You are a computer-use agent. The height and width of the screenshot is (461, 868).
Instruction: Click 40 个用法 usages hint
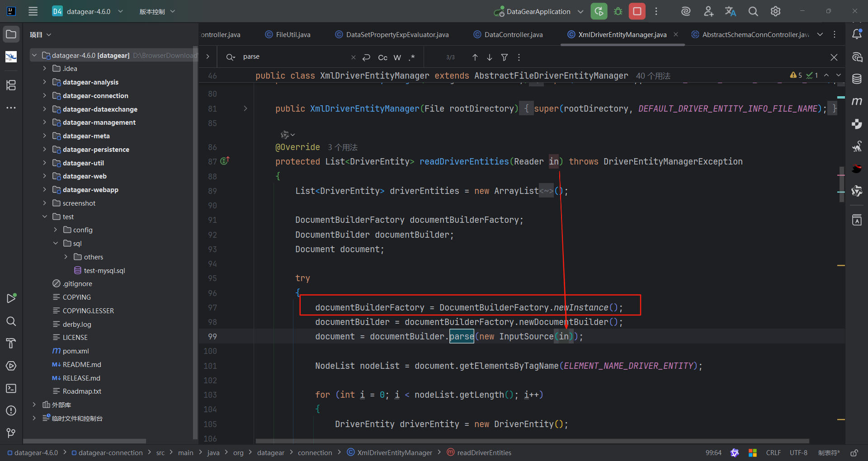pos(653,76)
